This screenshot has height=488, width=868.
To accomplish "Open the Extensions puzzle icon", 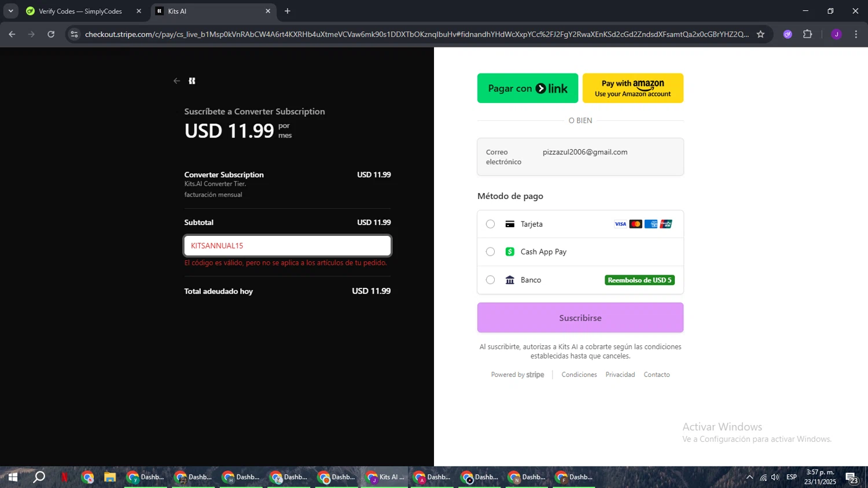I will [x=808, y=34].
